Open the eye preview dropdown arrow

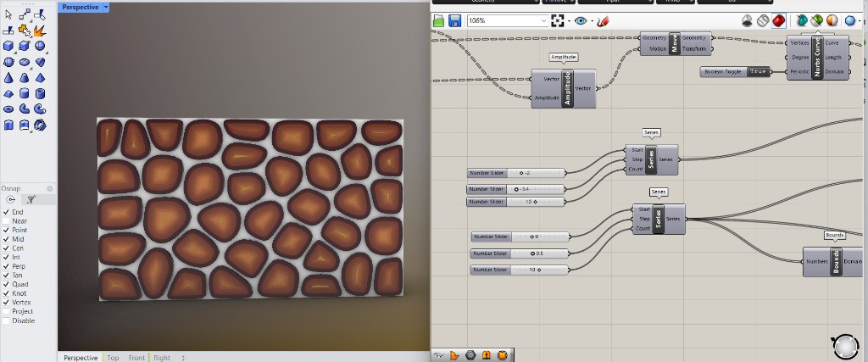591,21
